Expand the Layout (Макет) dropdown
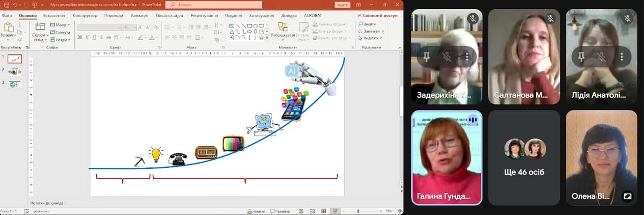Image resolution: width=644 pixels, height=215 pixels. click(x=61, y=25)
